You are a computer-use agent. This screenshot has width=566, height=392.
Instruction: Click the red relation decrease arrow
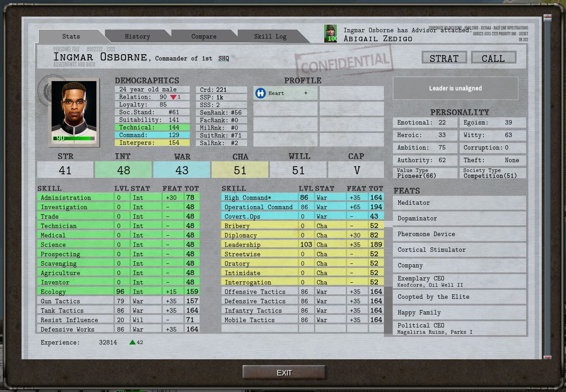(x=173, y=97)
